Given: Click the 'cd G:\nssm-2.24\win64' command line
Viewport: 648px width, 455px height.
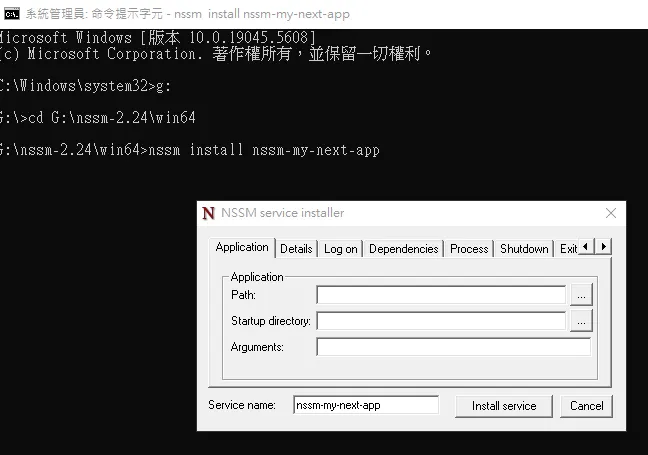Looking at the screenshot, I should [98, 118].
